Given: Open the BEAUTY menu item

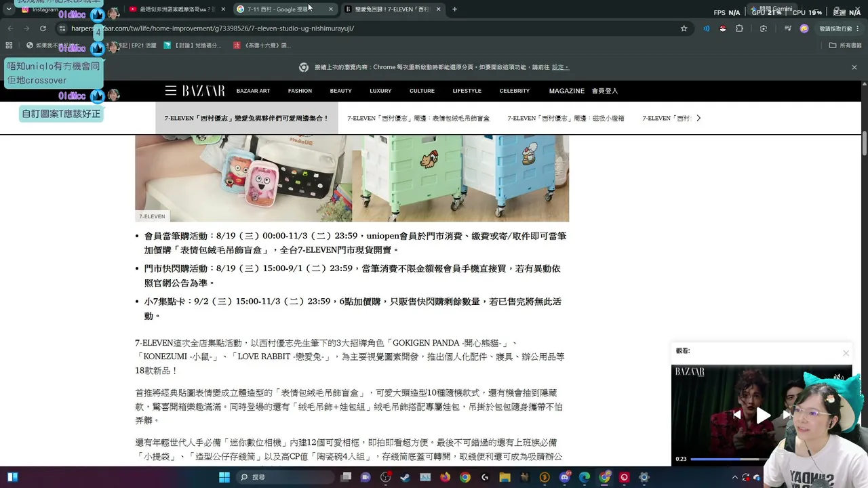Looking at the screenshot, I should point(340,91).
